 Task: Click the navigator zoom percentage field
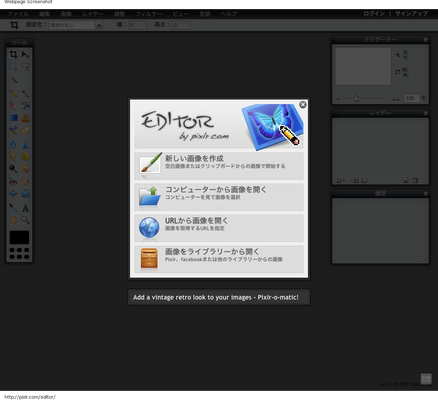(411, 98)
